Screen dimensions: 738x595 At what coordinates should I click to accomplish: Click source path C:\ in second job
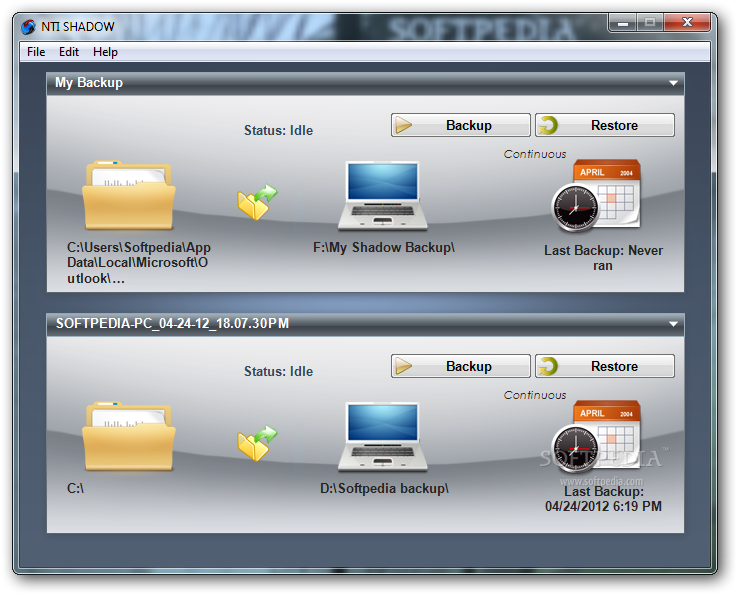click(x=75, y=489)
